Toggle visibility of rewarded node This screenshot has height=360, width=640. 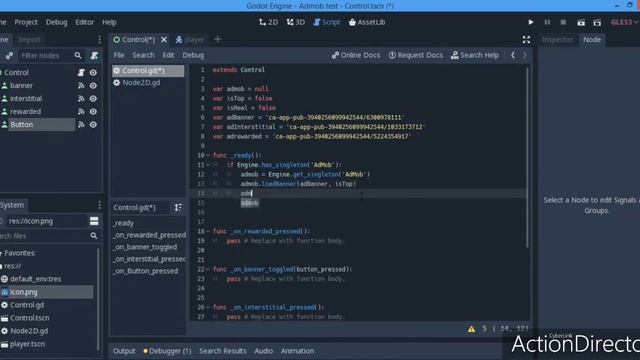tap(93, 111)
